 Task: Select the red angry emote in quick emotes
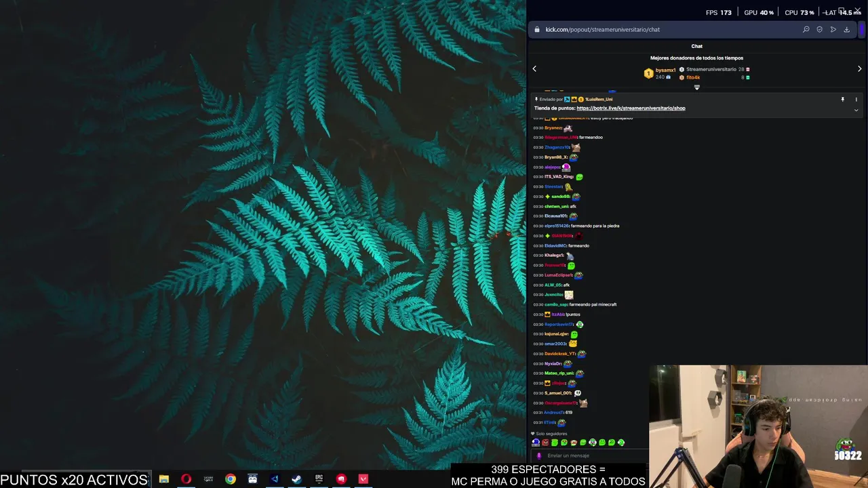545,443
